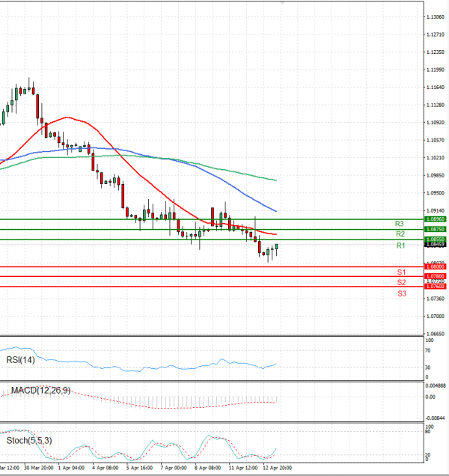
Task: Click the 1.07360 price axis value
Action: tap(436, 299)
